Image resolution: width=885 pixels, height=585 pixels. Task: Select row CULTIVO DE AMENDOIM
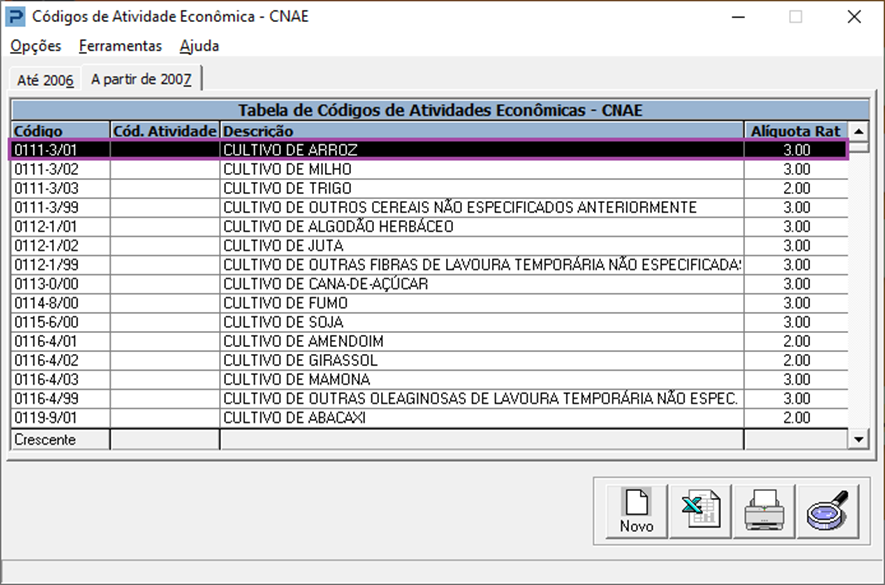[x=429, y=342]
